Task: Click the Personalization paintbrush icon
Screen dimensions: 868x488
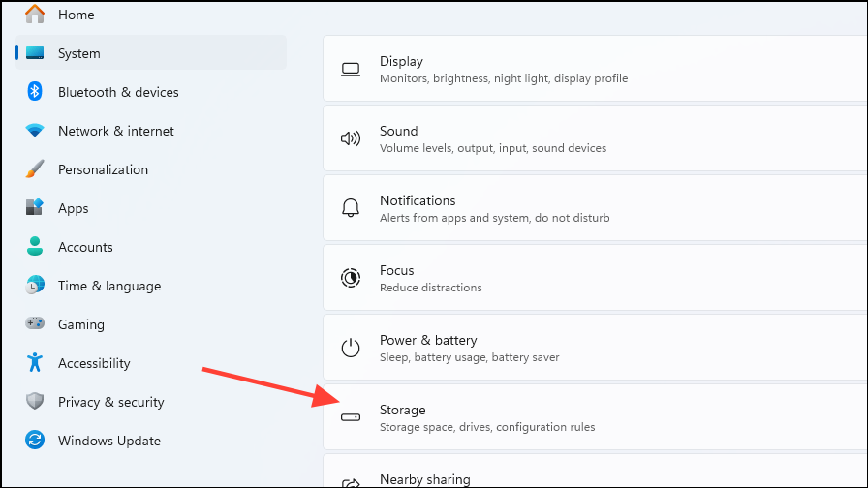Action: pos(35,168)
